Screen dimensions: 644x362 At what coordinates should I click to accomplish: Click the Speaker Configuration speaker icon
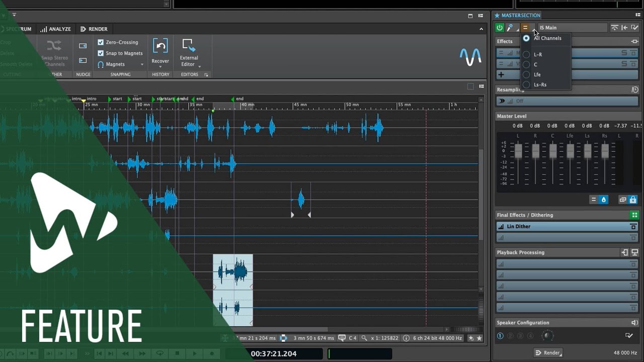634,323
